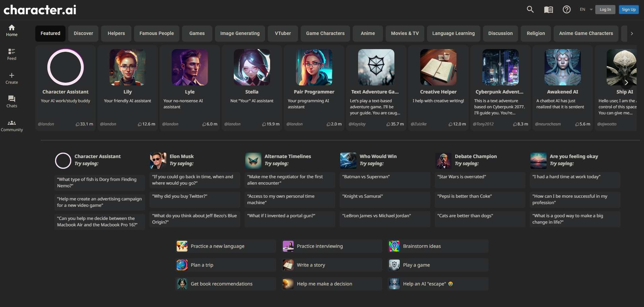Click the Sign Up button

(629, 9)
